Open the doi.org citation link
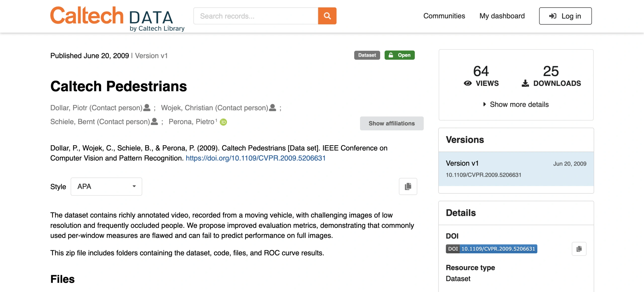This screenshot has height=292, width=644. [x=256, y=158]
